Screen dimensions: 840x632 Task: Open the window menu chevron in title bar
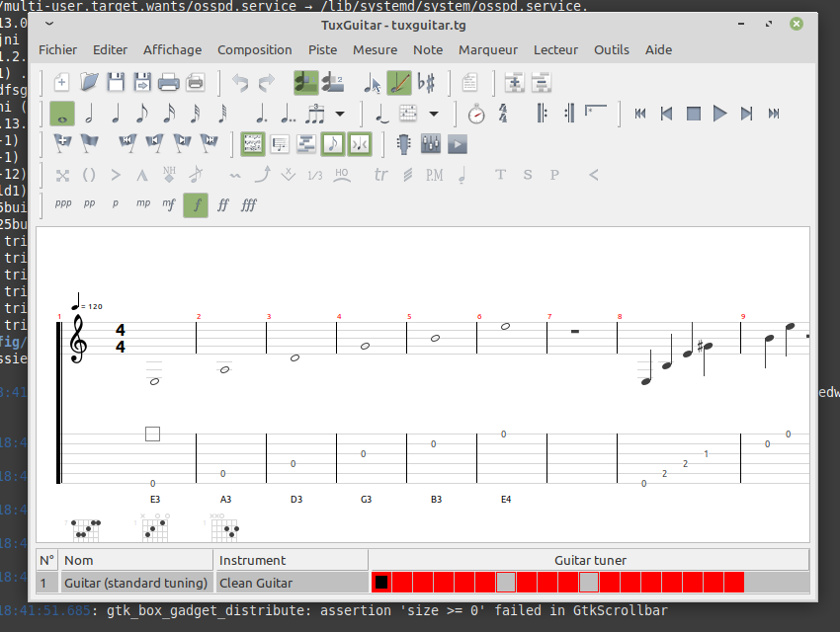tap(49, 24)
